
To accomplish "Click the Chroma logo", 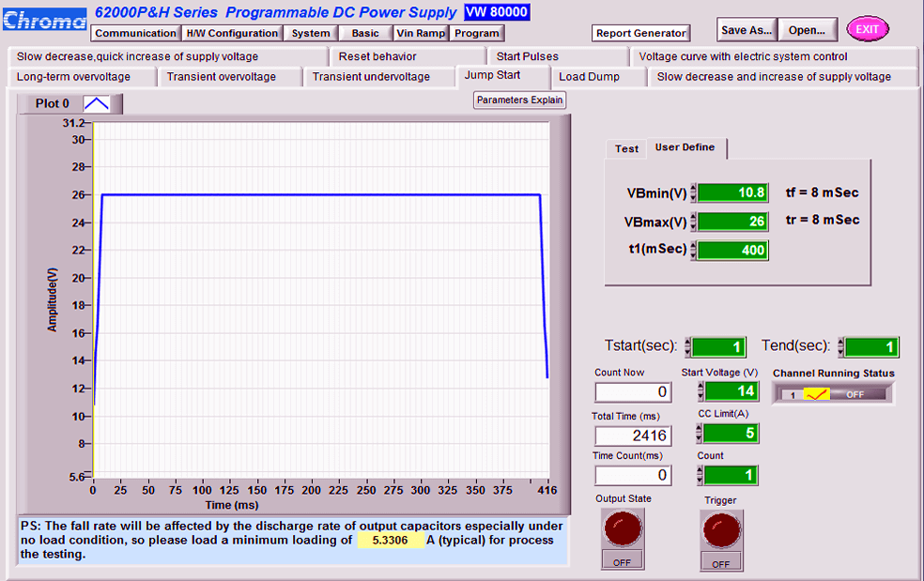I will [x=44, y=21].
